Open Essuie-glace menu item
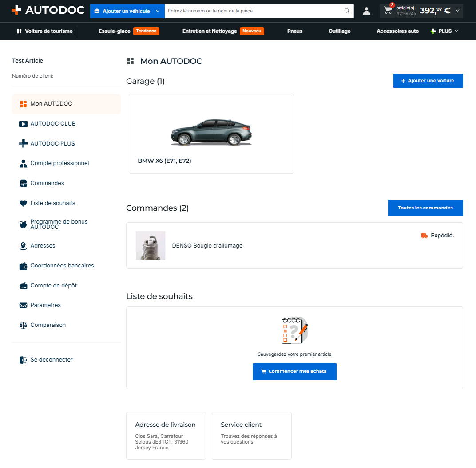 [x=114, y=31]
